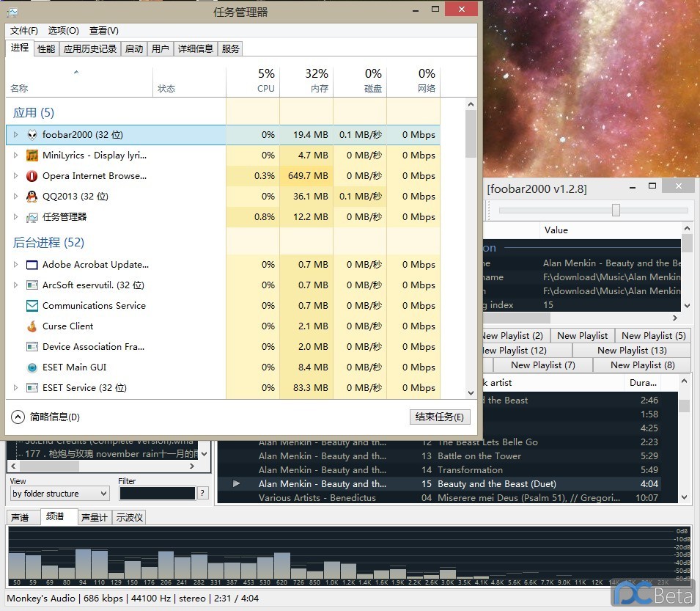This screenshot has width=700, height=611.
Task: Switch to the 服务 tab
Action: click(230, 48)
